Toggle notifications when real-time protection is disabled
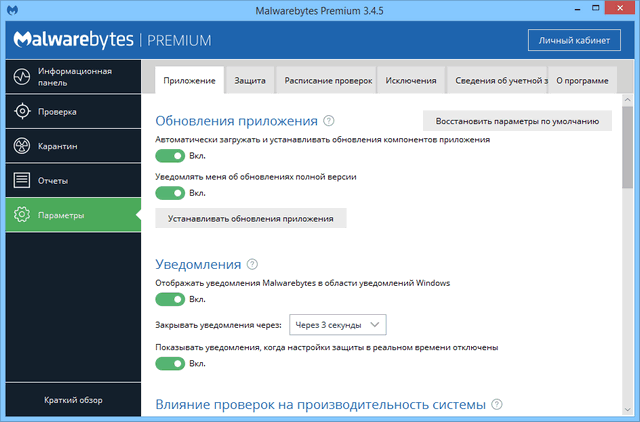640x422 pixels. (170, 363)
